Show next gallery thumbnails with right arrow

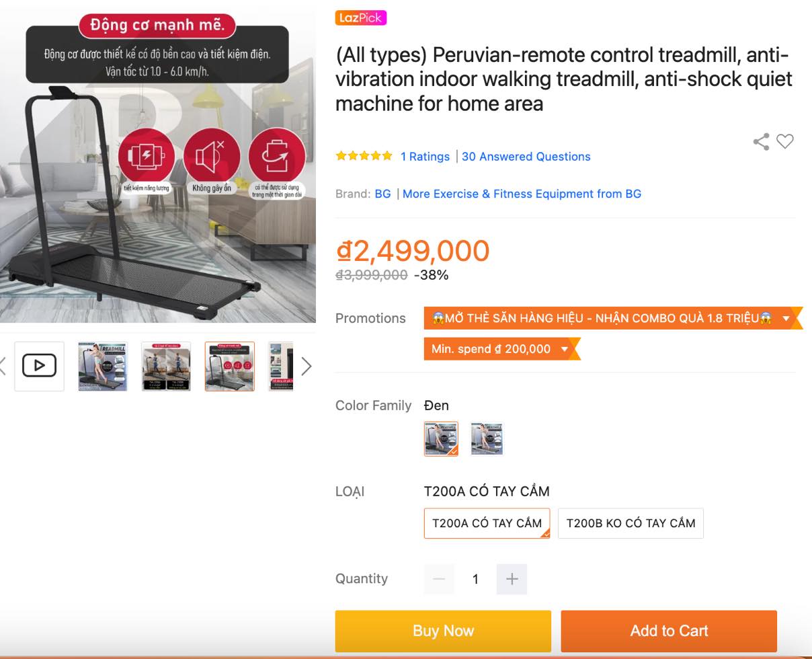307,366
